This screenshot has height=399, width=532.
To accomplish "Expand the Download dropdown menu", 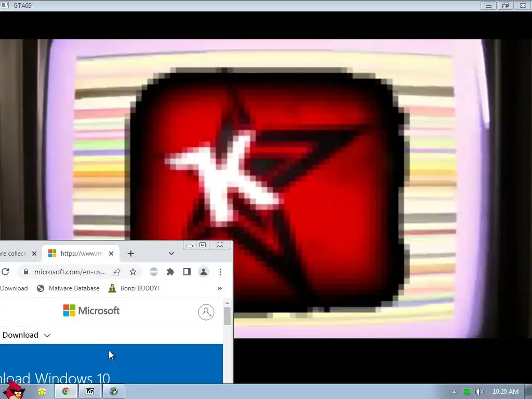I will pyautogui.click(x=26, y=335).
